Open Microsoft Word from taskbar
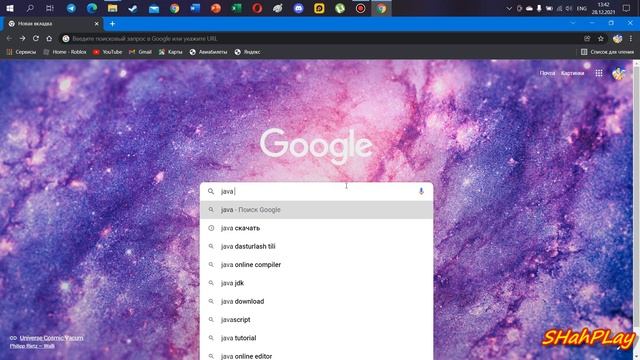Screen dimensions: 640x360 (x=195, y=8)
